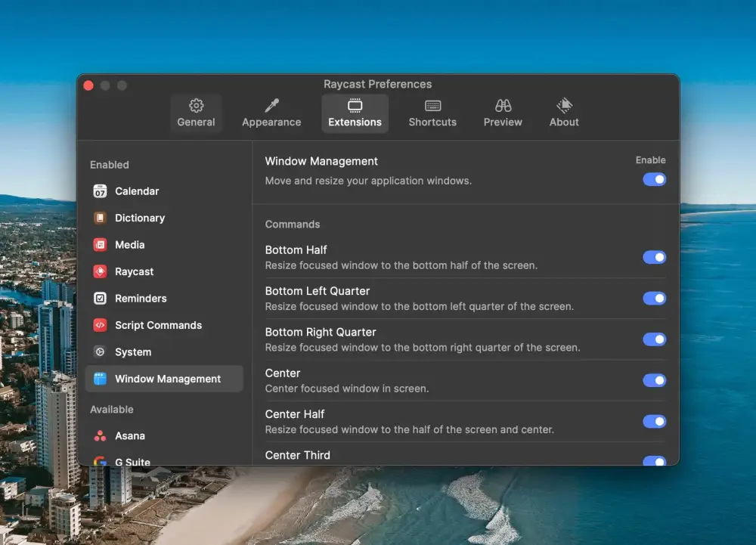
Task: Select Script Commands in the sidebar
Action: [x=164, y=325]
